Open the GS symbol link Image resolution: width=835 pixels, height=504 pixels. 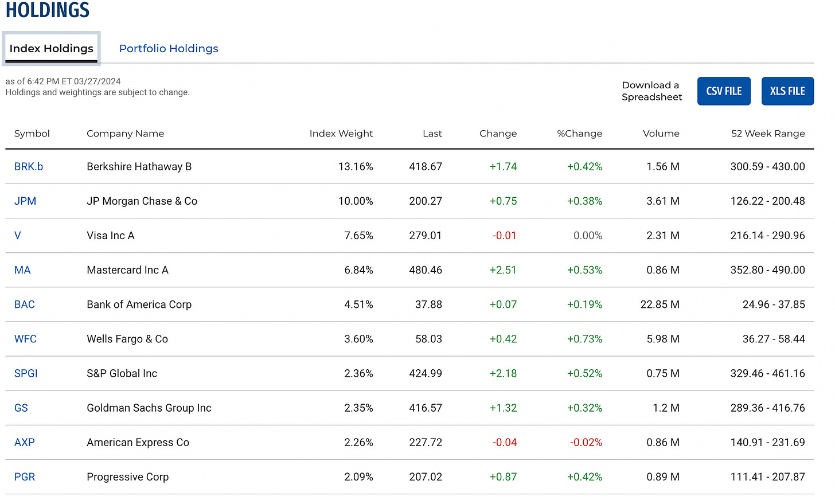tap(21, 408)
